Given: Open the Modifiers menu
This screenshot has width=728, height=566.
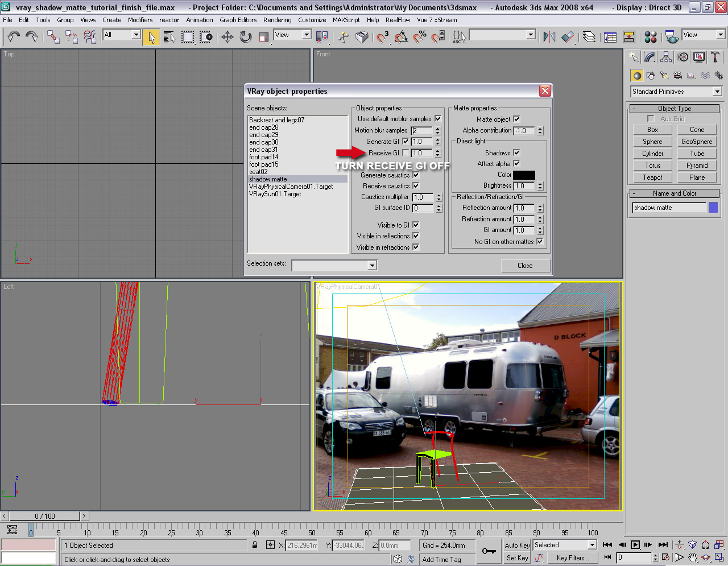Looking at the screenshot, I should (140, 20).
